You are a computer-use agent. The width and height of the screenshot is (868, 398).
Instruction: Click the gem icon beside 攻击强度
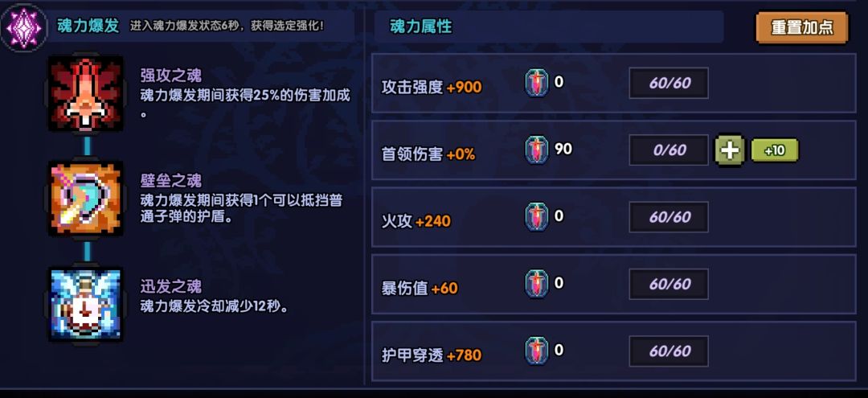pyautogui.click(x=537, y=83)
